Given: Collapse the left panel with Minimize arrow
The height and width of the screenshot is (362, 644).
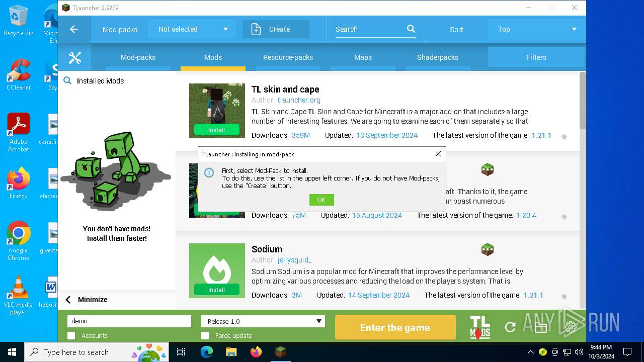Looking at the screenshot, I should (x=68, y=300).
